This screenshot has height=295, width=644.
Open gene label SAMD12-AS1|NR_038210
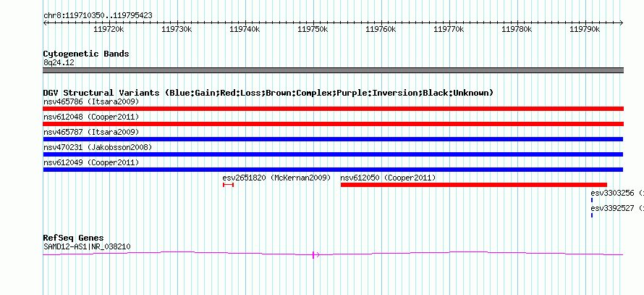(x=87, y=247)
